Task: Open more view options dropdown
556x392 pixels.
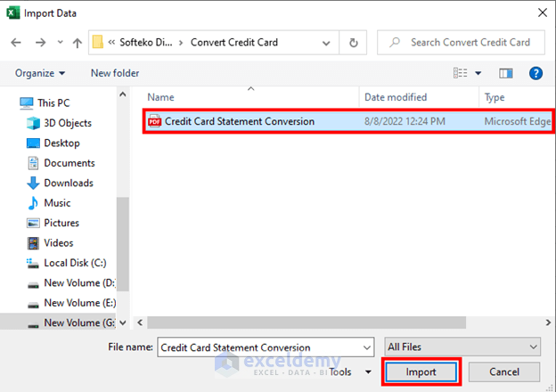Action: tap(478, 73)
